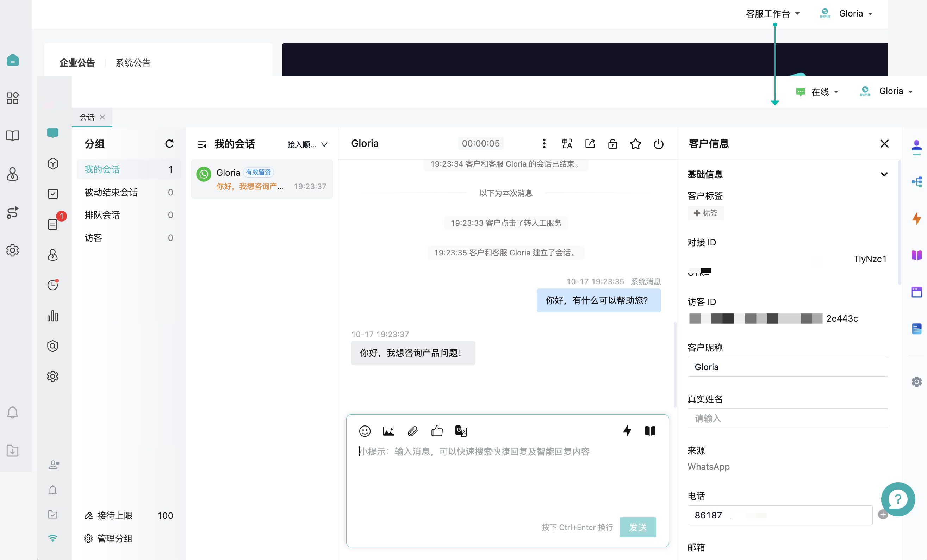
Task: Attach a file using the paperclip icon
Action: [x=412, y=431]
